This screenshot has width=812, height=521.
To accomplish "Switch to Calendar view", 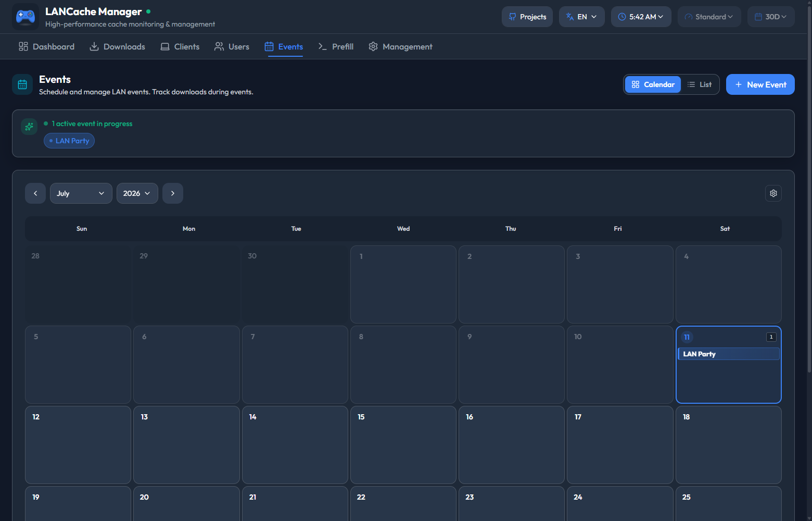I will click(653, 84).
